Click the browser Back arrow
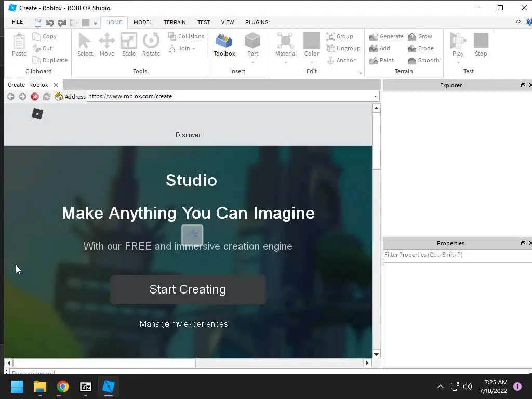Screen dimensions: 532x399 pyautogui.click(x=11, y=96)
